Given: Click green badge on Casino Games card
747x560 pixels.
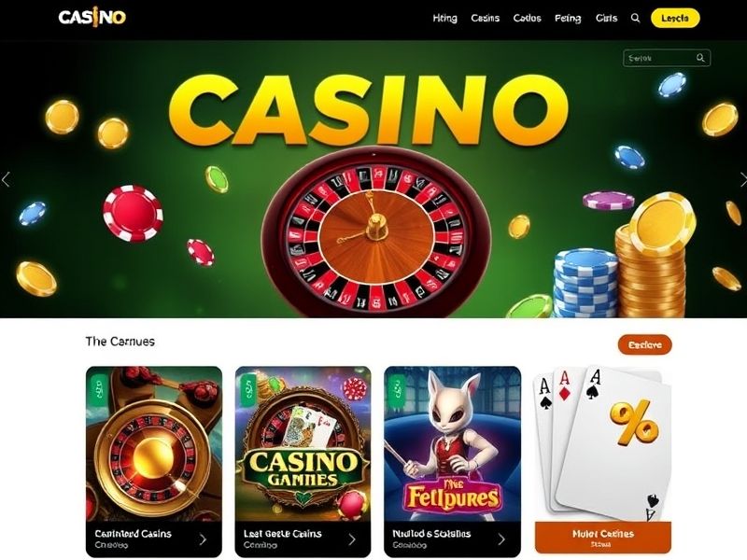Looking at the screenshot, I should [x=247, y=390].
